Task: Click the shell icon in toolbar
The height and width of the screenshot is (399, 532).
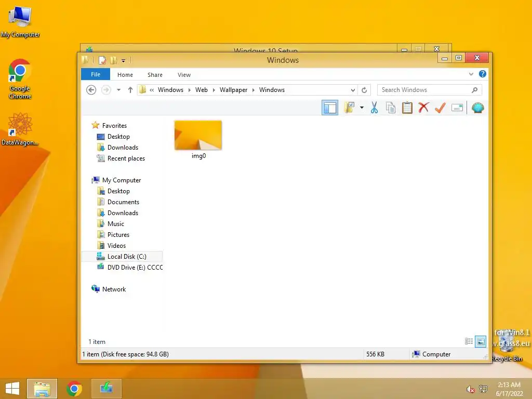Action: pyautogui.click(x=478, y=108)
